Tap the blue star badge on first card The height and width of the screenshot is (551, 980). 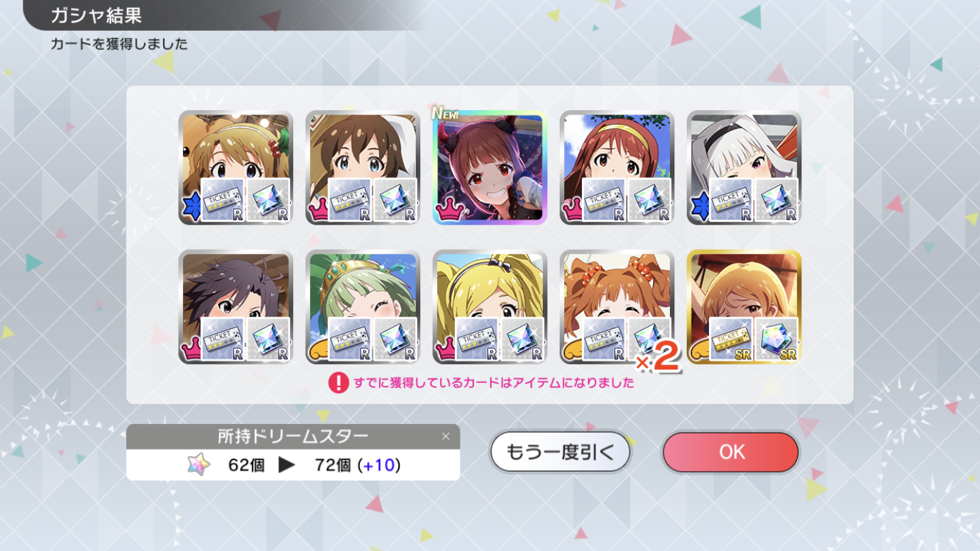192,209
